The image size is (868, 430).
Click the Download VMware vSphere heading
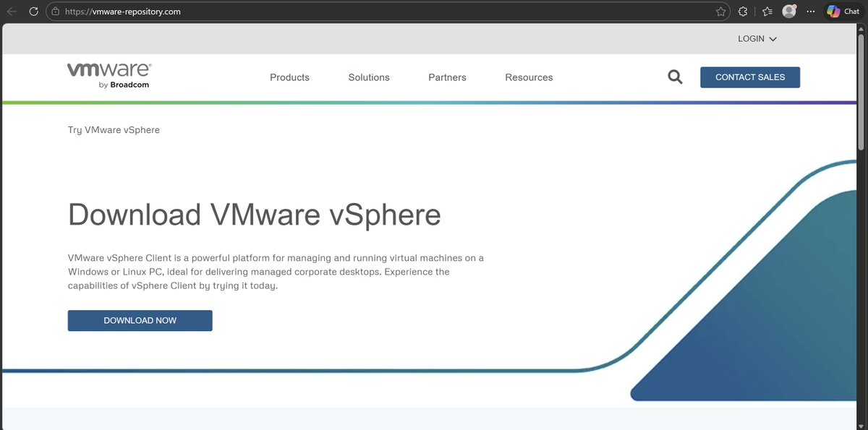click(x=254, y=215)
